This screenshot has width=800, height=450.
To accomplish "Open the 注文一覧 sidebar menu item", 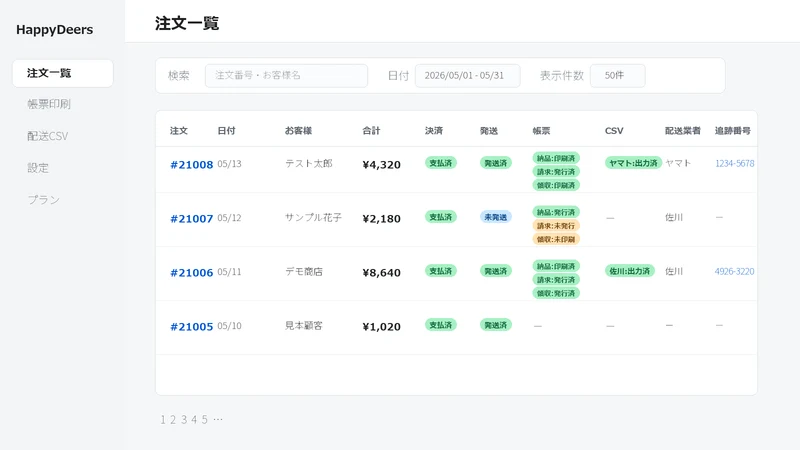I will click(63, 73).
